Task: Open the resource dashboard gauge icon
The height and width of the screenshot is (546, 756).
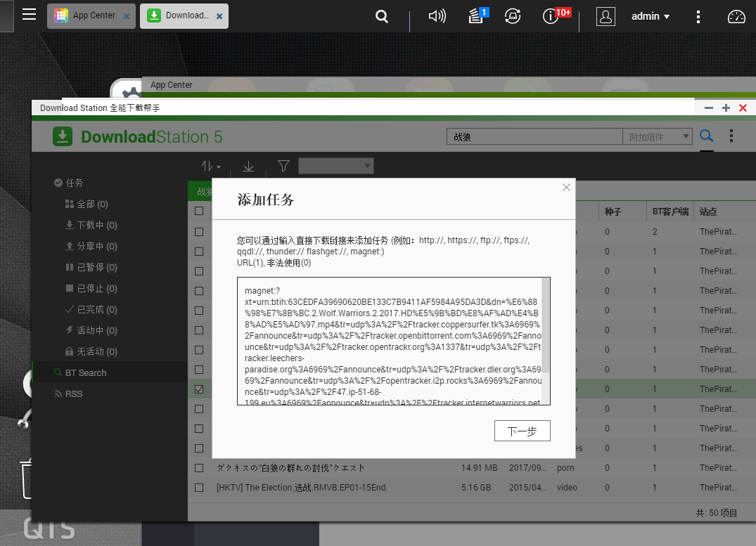Action: point(736,17)
